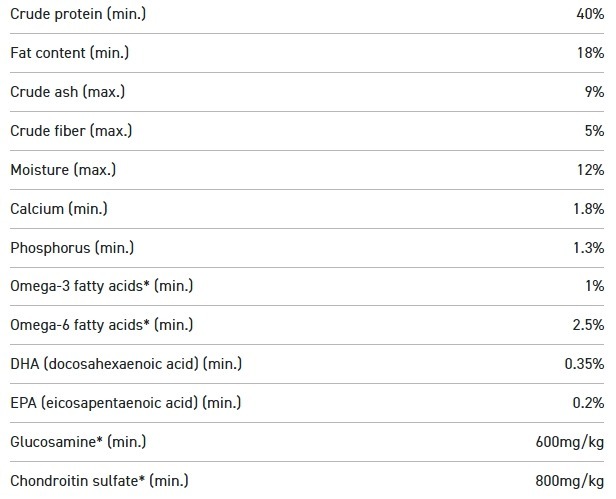Select the 12% moisture value
The height and width of the screenshot is (499, 616).
point(590,170)
